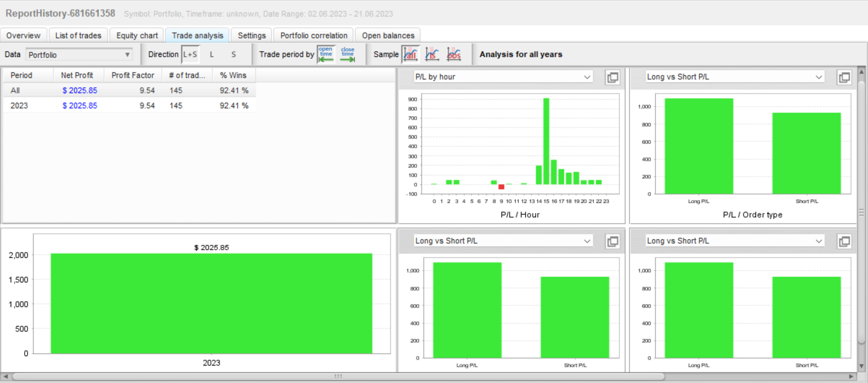Click the $ 2025.85 net profit in All row
This screenshot has width=868, height=383.
(x=80, y=91)
